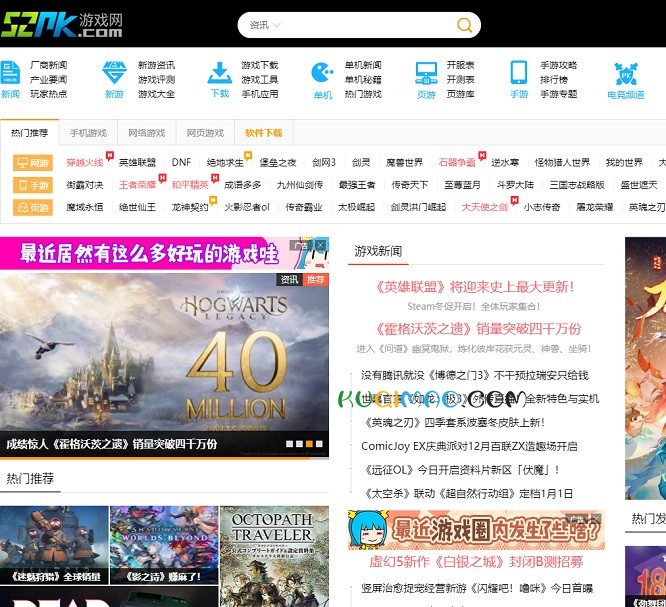This screenshot has width=666, height=607.
Task: Open the 《影之诗》赚麻了 thumbnail
Action: pyautogui.click(x=164, y=545)
